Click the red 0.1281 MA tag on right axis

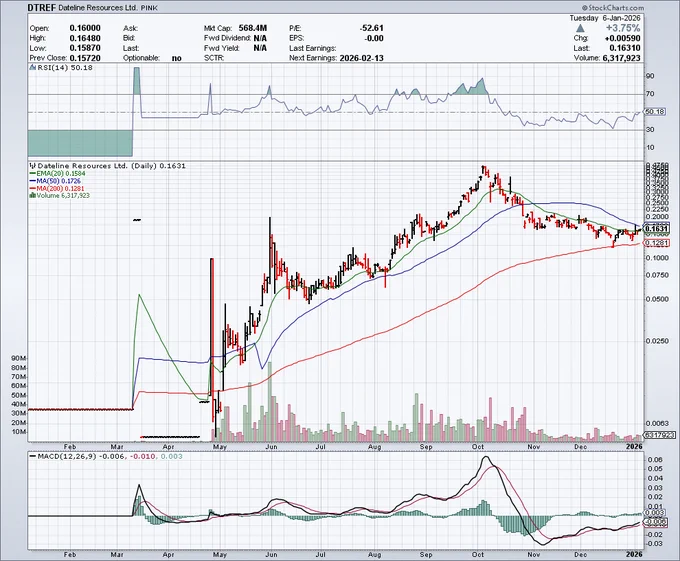click(656, 243)
